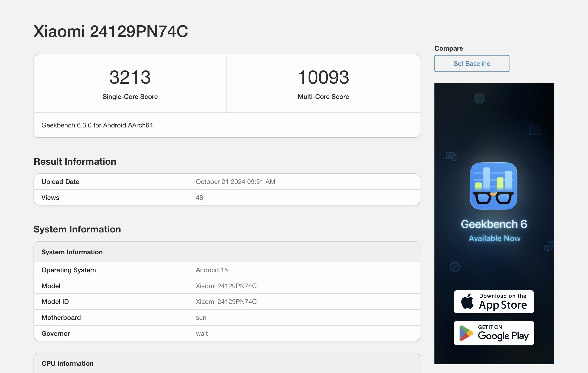Select the governor value walt
588x373 pixels.
tap(202, 333)
